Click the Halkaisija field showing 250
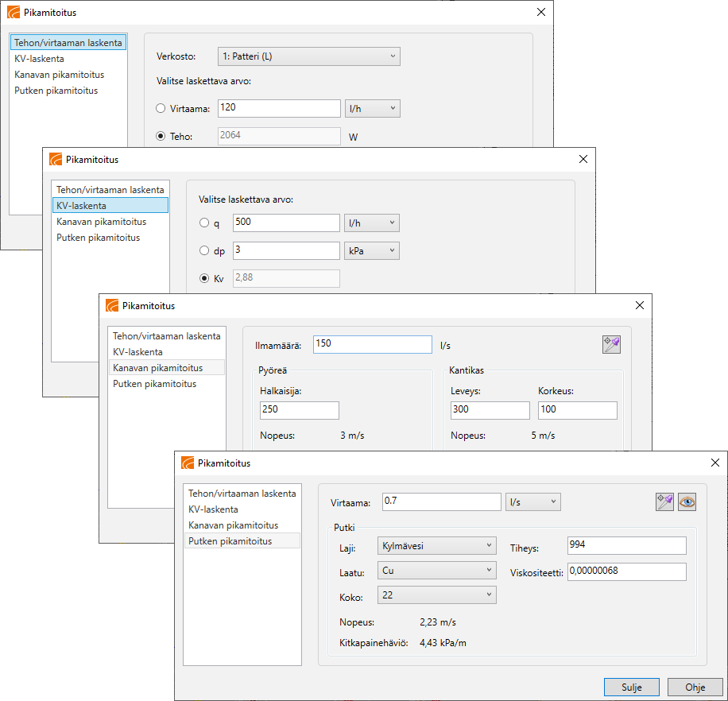The width and height of the screenshot is (728, 701). click(x=299, y=410)
